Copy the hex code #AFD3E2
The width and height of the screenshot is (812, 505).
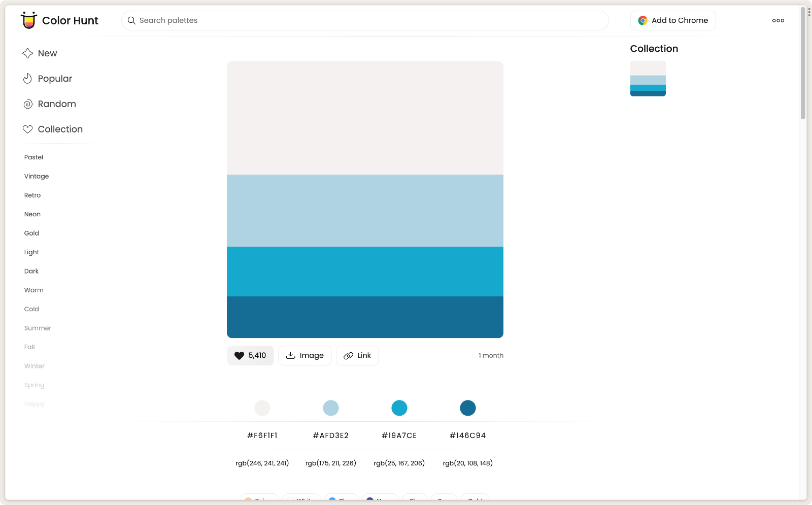pyautogui.click(x=331, y=435)
